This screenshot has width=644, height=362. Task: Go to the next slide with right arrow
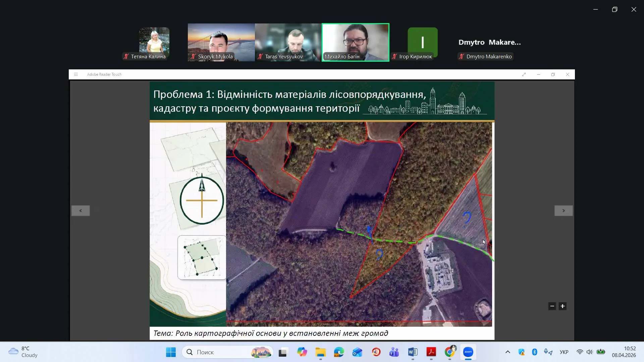(563, 210)
